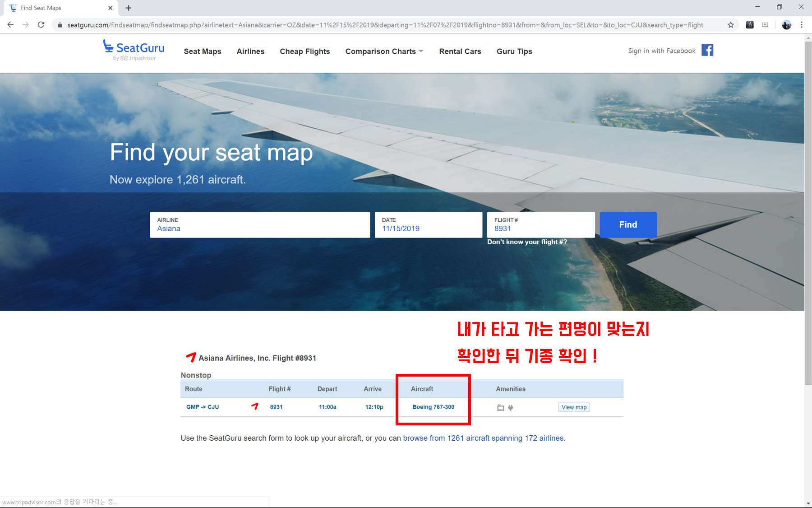Click the browser address bar URL
Viewport: 812px width, 508px height.
(385, 25)
